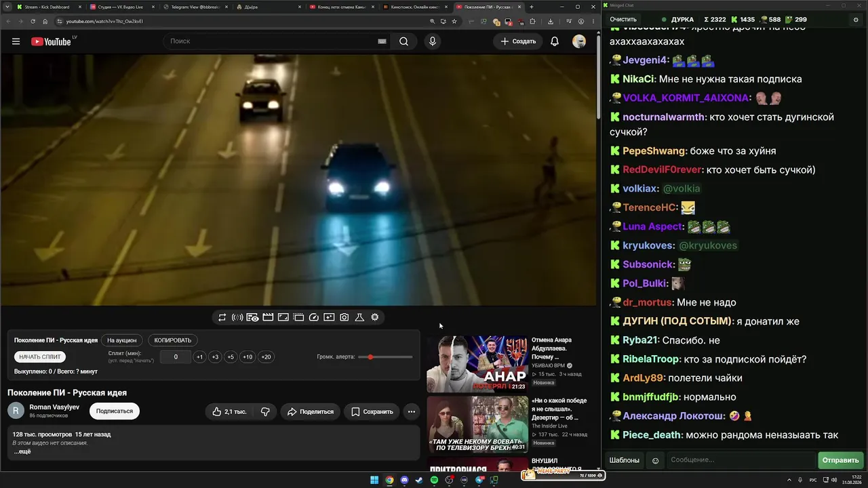
Task: Click the chat message input field
Action: (x=741, y=460)
